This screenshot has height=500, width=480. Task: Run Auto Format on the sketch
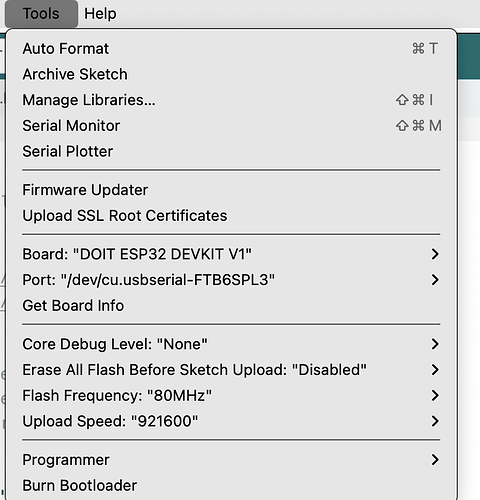pos(231,49)
